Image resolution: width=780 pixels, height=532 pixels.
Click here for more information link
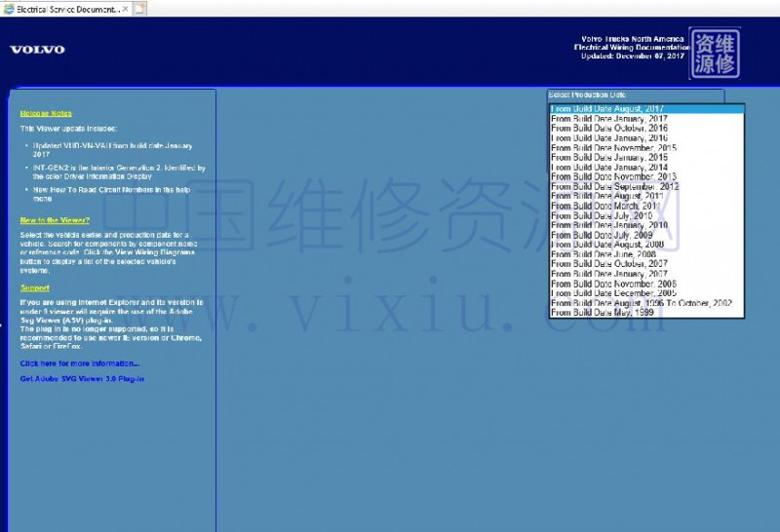80,363
